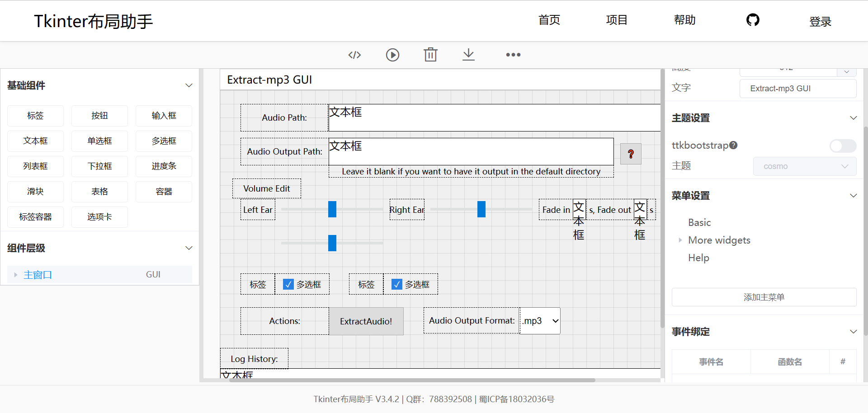This screenshot has width=868, height=413.
Task: Select the 主窗口 tree row
Action: tap(99, 275)
